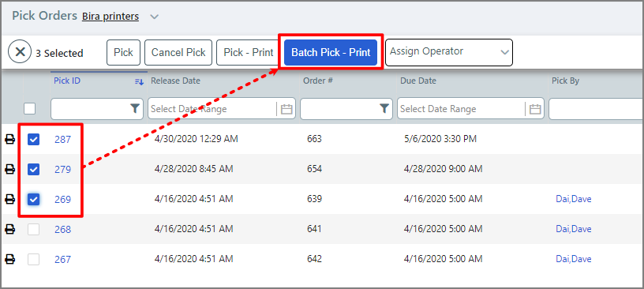Image resolution: width=644 pixels, height=289 pixels.
Task: Expand the Bira printers chevron
Action: 154,17
